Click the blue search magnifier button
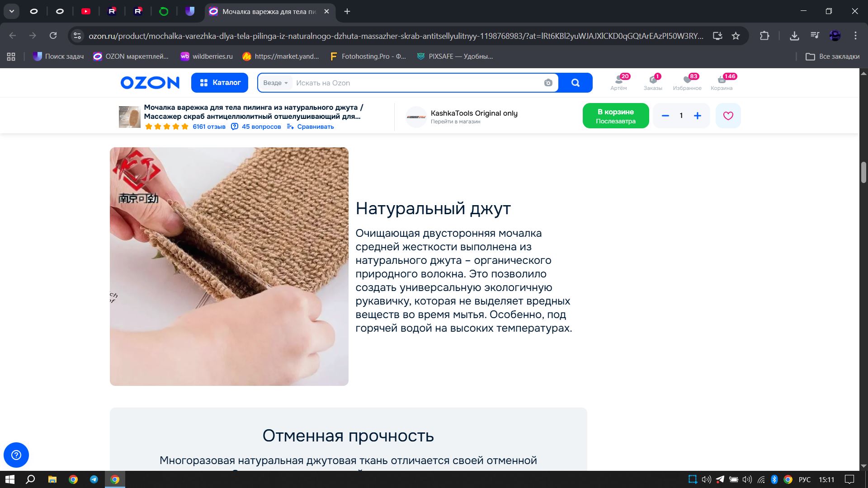This screenshot has height=488, width=868. coord(575,83)
